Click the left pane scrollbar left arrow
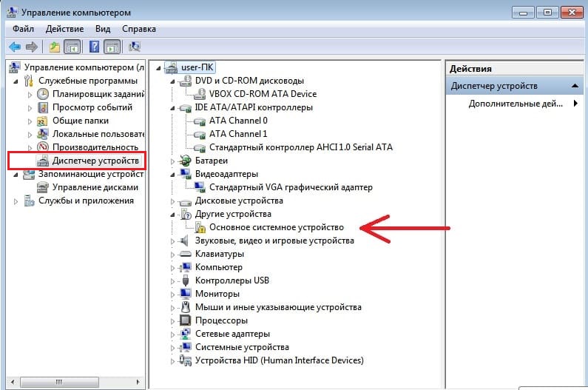 (x=13, y=382)
